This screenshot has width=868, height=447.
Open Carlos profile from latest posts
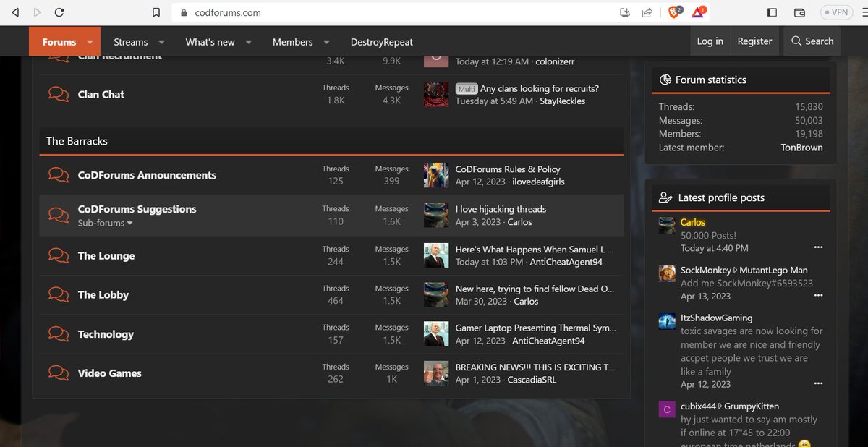click(692, 222)
